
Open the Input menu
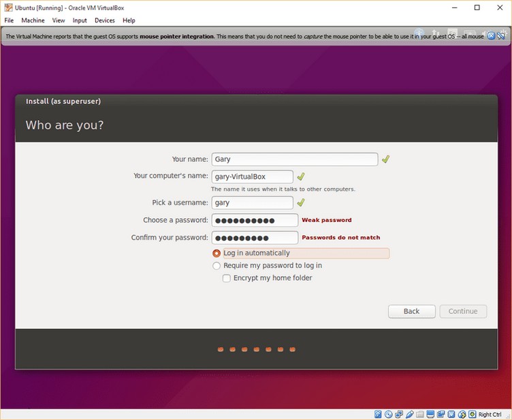tap(80, 20)
